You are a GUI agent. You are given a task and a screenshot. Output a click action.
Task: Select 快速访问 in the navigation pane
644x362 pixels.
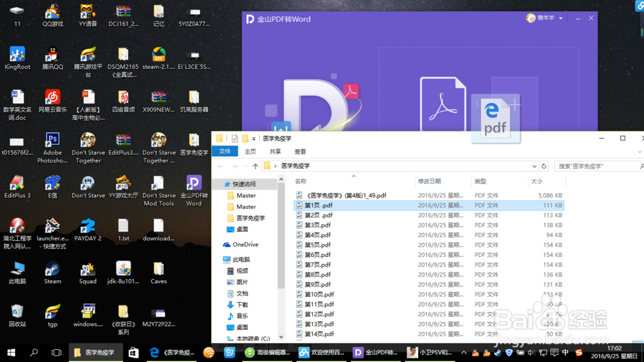pyautogui.click(x=244, y=184)
